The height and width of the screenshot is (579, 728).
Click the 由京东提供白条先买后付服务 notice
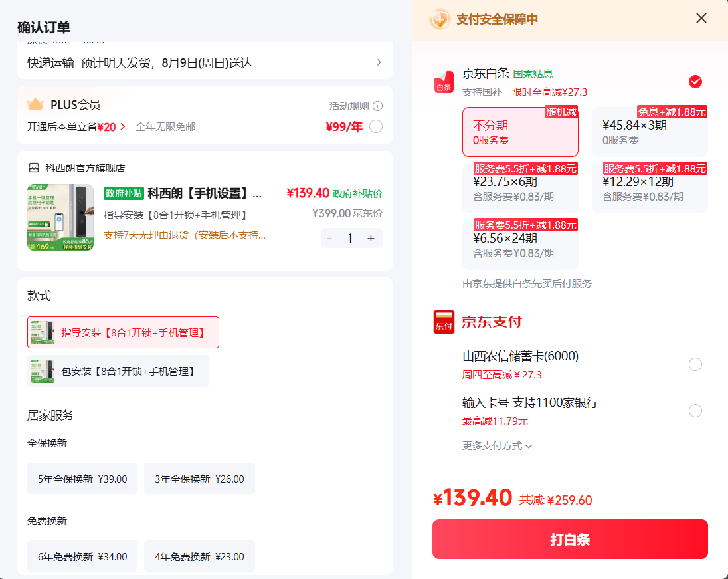527,283
